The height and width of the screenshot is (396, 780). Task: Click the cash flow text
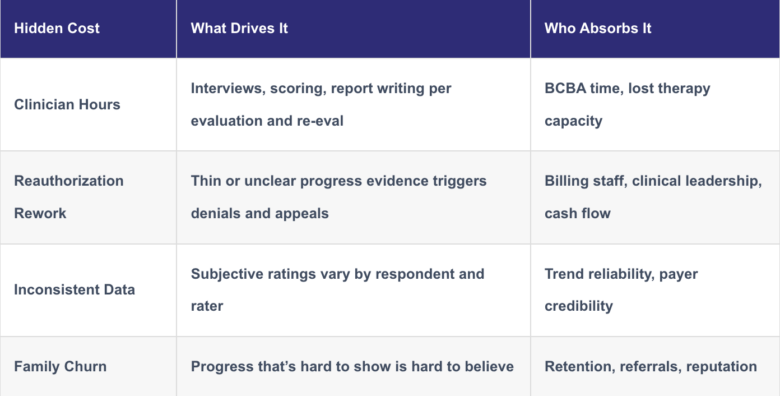click(577, 213)
